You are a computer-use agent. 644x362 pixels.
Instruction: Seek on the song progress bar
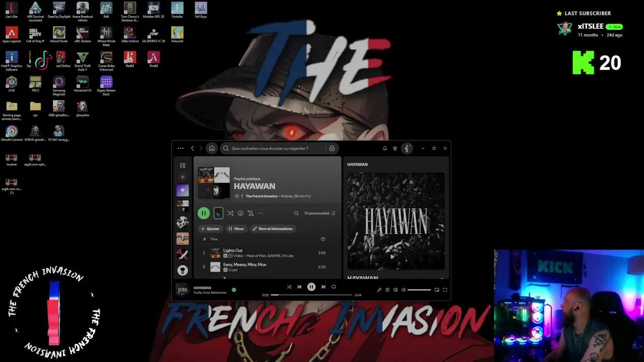(311, 295)
